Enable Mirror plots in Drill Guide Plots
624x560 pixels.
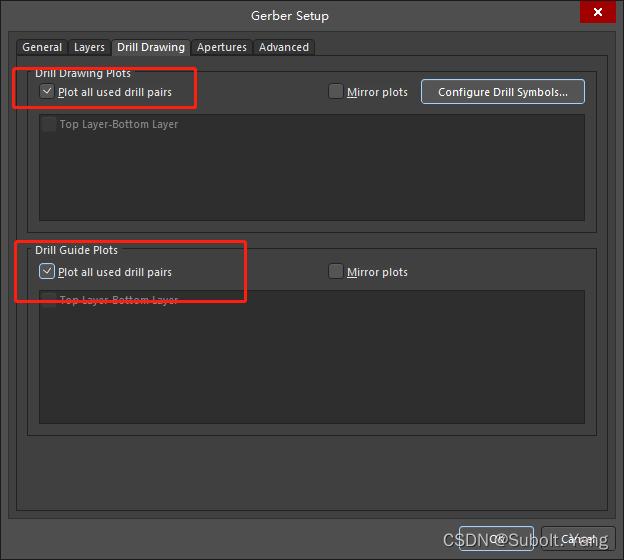[x=336, y=272]
